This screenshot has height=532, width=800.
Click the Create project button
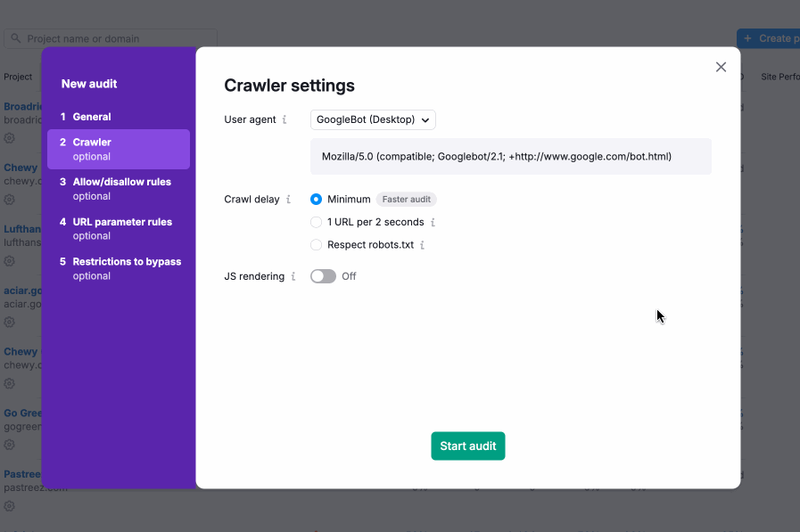(768, 38)
